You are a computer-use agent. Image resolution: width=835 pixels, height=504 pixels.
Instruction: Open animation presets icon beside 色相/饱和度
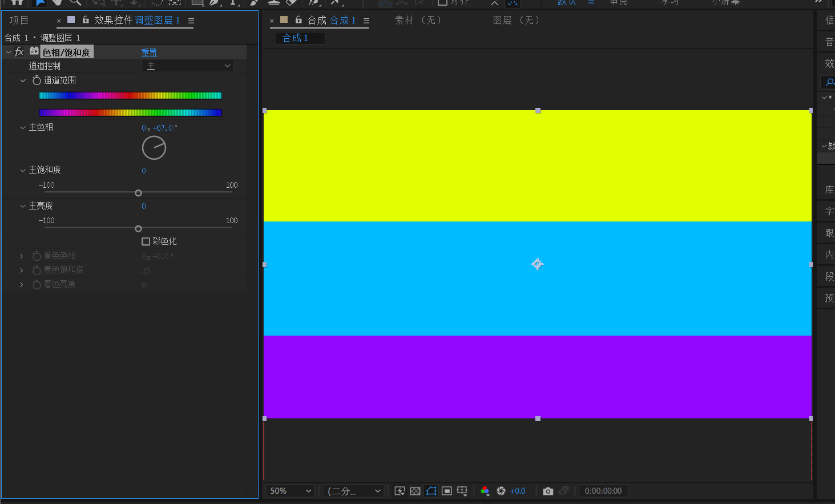pos(34,51)
